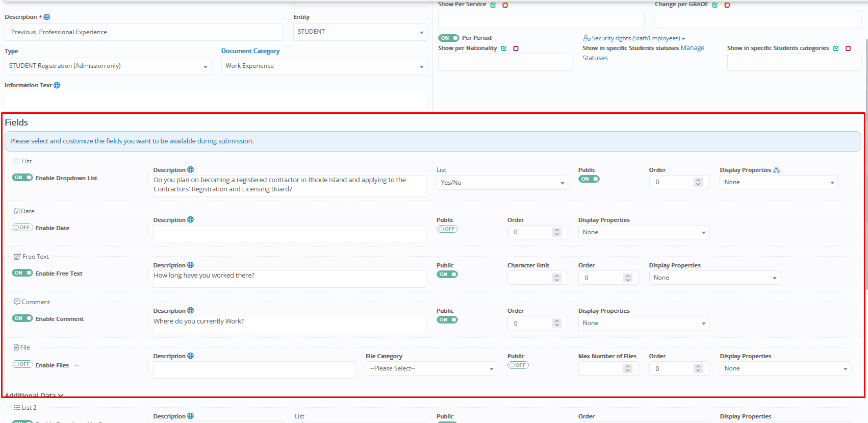Click the Document Category link label
The image size is (868, 423).
(x=250, y=51)
